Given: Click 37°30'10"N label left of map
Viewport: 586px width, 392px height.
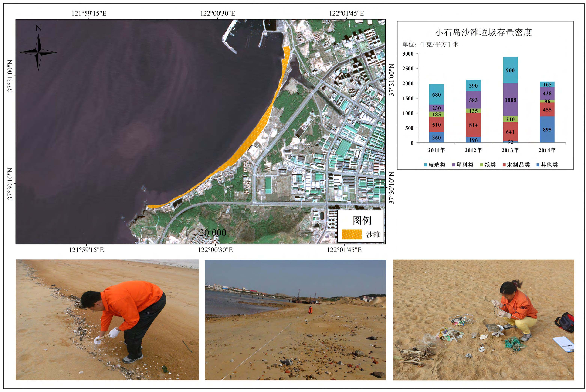Looking at the screenshot, I should coord(10,184).
